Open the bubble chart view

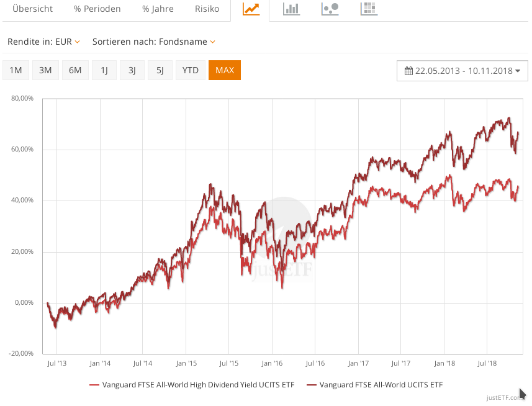click(x=330, y=9)
